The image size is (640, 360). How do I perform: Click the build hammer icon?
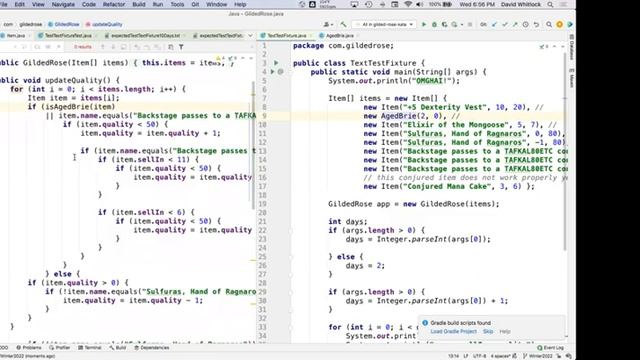343,24
